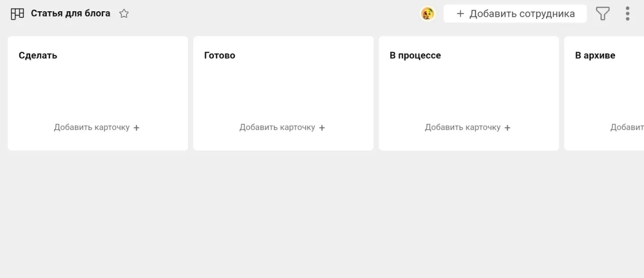Select the "В процессе" column header
The width and height of the screenshot is (644, 278).
point(415,55)
